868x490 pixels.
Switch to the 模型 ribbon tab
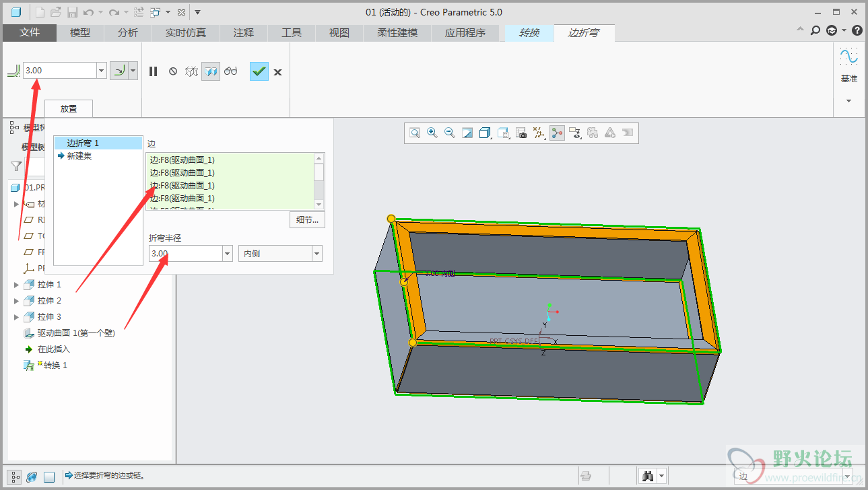[80, 32]
